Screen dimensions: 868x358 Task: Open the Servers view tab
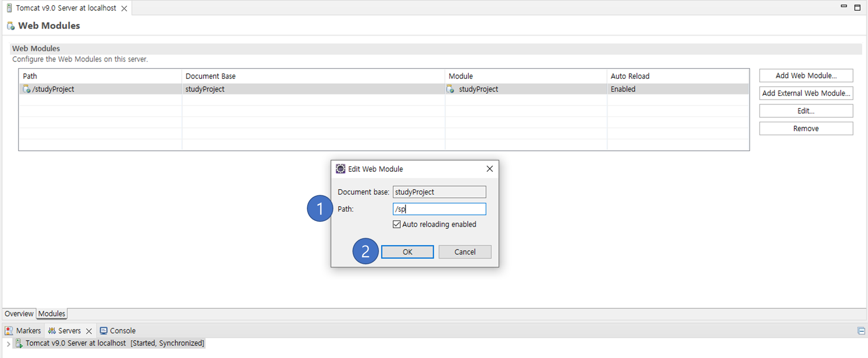(x=69, y=331)
